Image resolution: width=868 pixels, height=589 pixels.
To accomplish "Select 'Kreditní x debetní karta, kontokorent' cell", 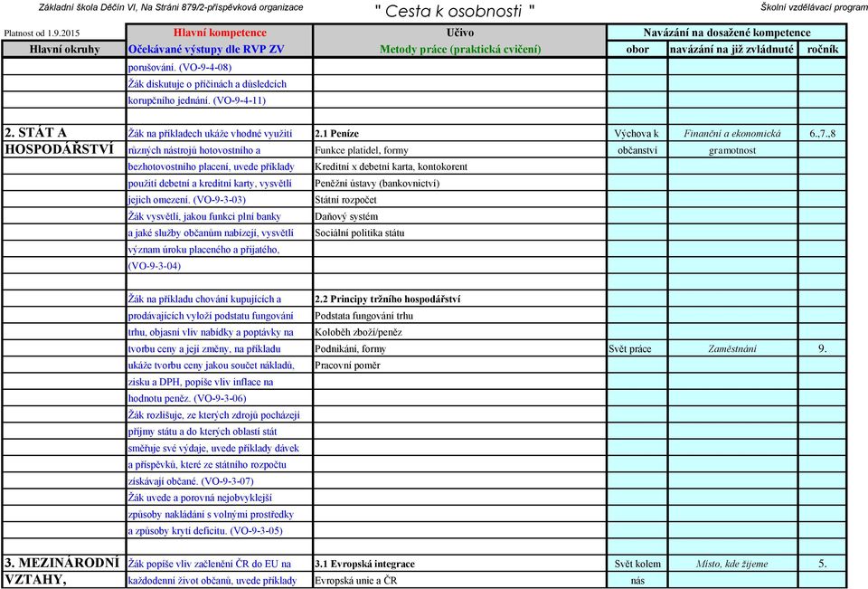I will [460, 166].
